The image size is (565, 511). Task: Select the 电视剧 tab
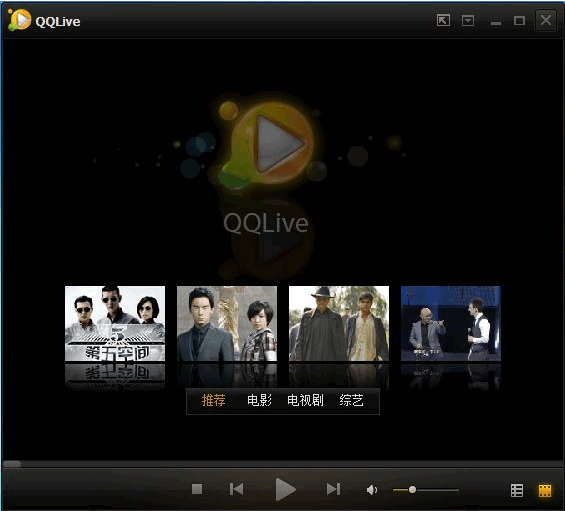click(305, 400)
